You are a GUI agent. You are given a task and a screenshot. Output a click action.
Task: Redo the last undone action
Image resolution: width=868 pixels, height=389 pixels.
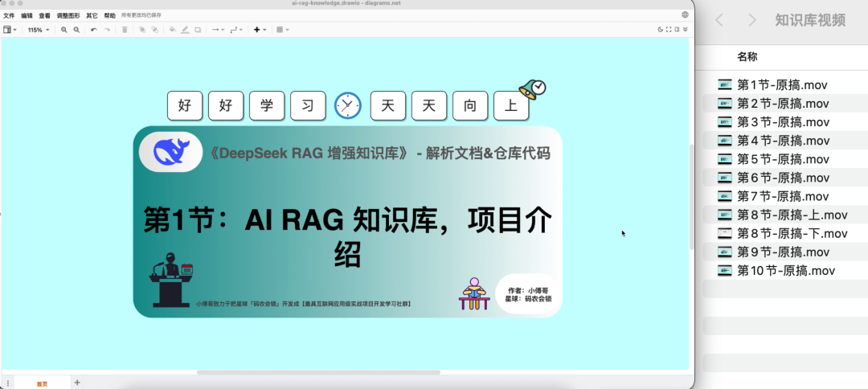pos(107,30)
